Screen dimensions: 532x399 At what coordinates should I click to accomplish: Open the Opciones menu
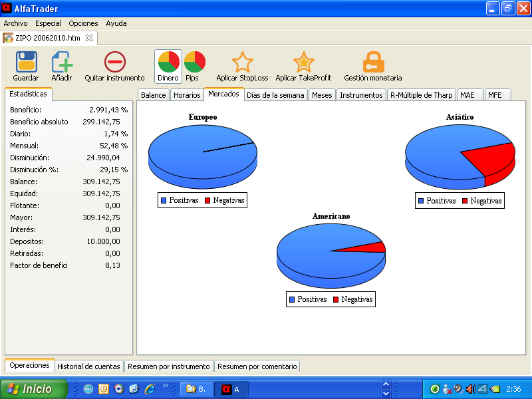(x=83, y=23)
